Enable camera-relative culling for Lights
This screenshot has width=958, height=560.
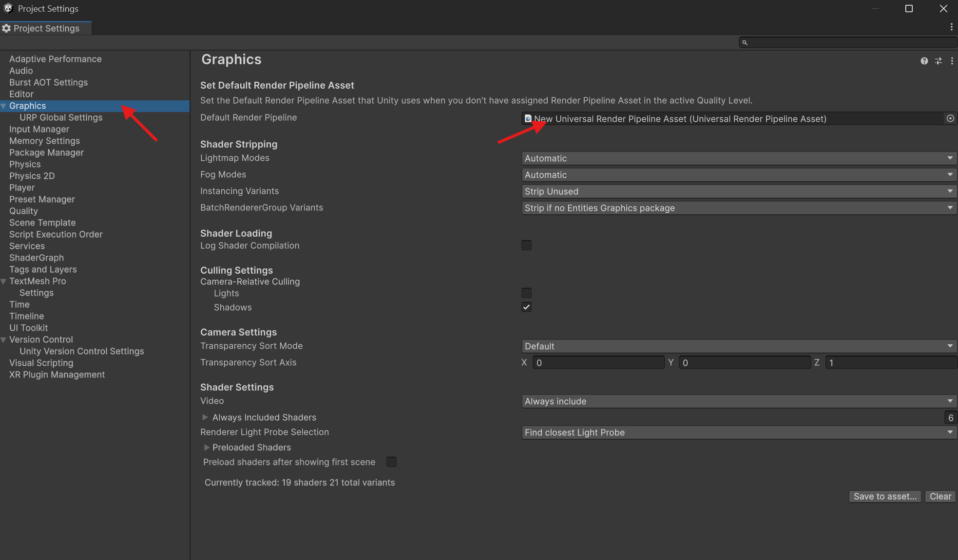click(526, 293)
